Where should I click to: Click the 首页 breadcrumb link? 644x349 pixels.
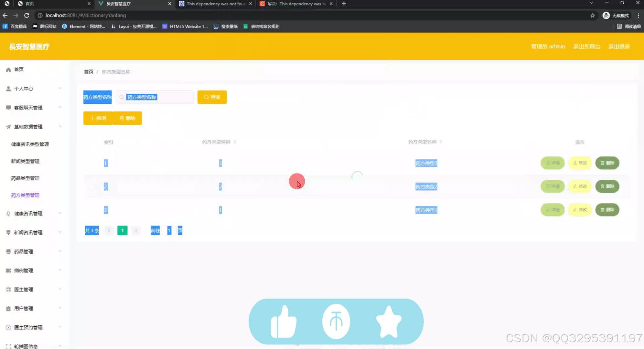coord(89,72)
